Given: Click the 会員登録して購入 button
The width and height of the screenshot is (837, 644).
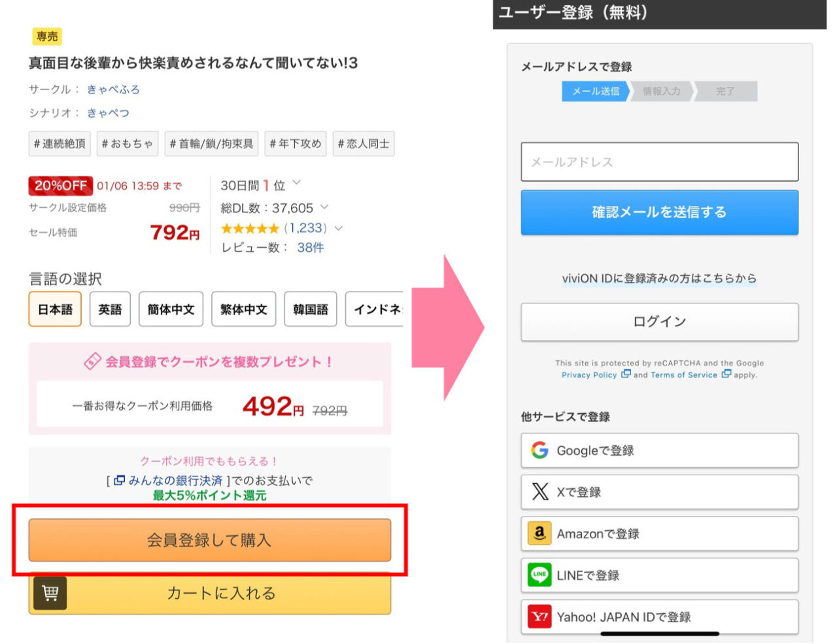Looking at the screenshot, I should click(x=210, y=540).
